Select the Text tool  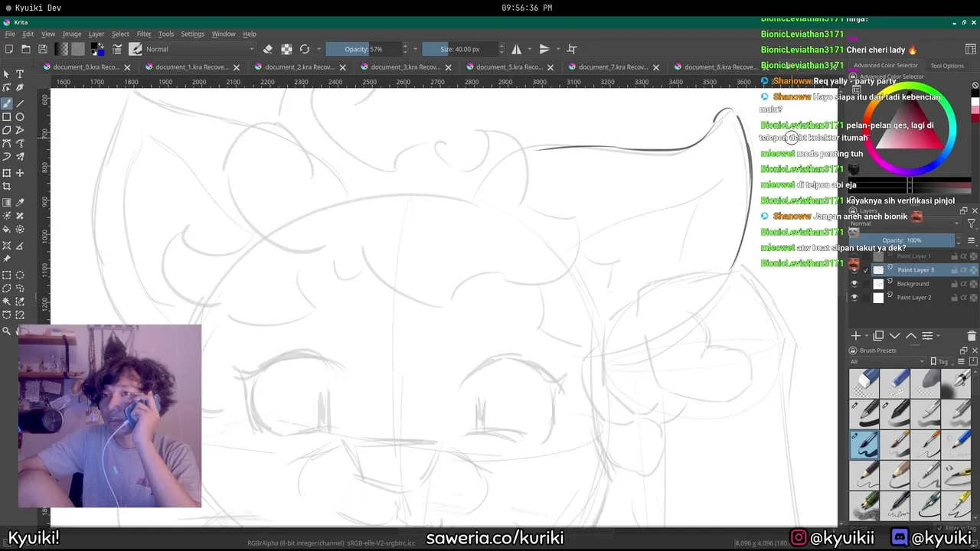(x=20, y=74)
